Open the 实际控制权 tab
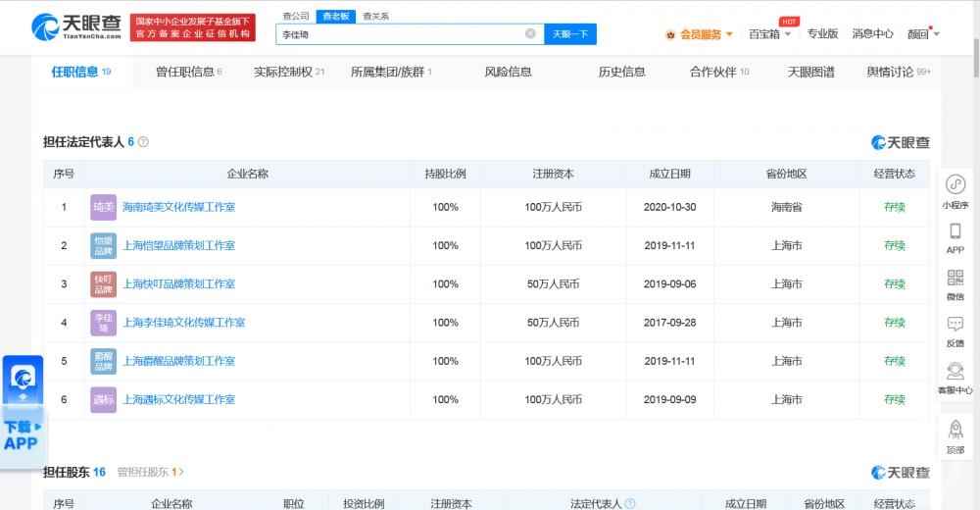Screen dimensions: 980x510 click(x=289, y=72)
